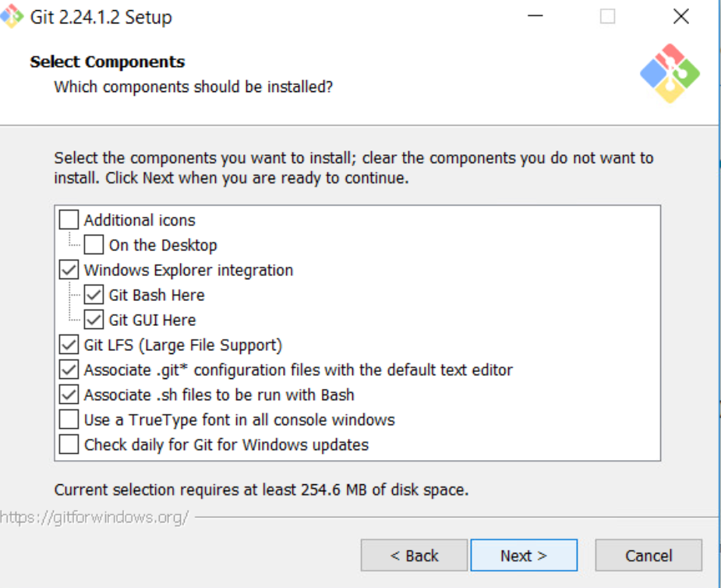Click the large Git logo in header
The height and width of the screenshot is (588, 721).
[670, 74]
